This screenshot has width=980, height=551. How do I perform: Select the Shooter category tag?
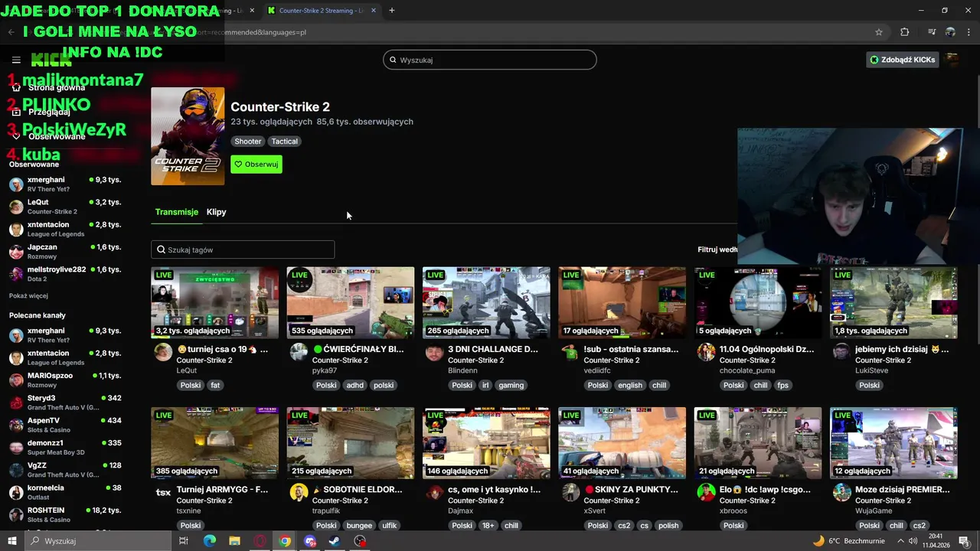248,142
